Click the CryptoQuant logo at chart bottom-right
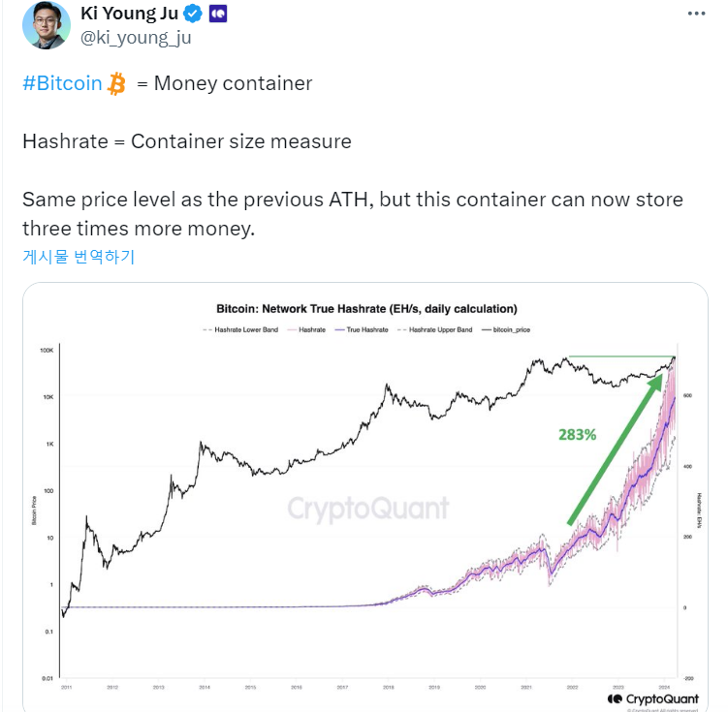Viewport: 728px width, 712px height. (644, 697)
